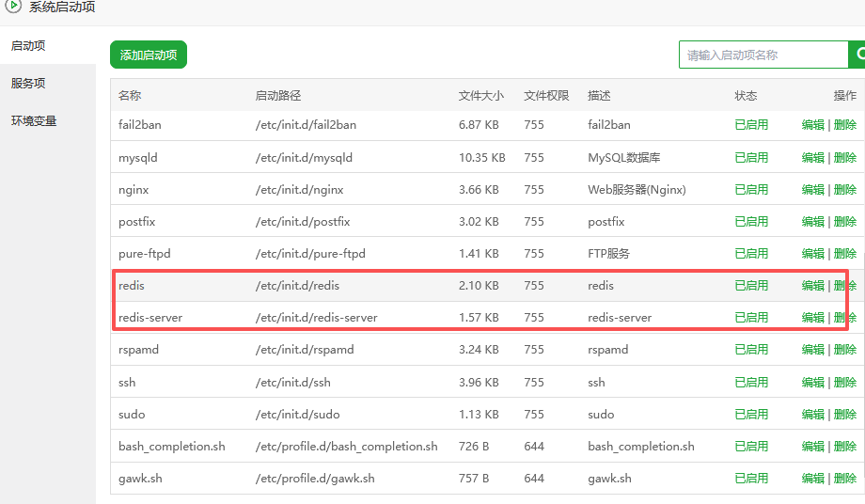This screenshot has height=504, width=865.
Task: Delete the mysqld startup item
Action: click(x=844, y=157)
